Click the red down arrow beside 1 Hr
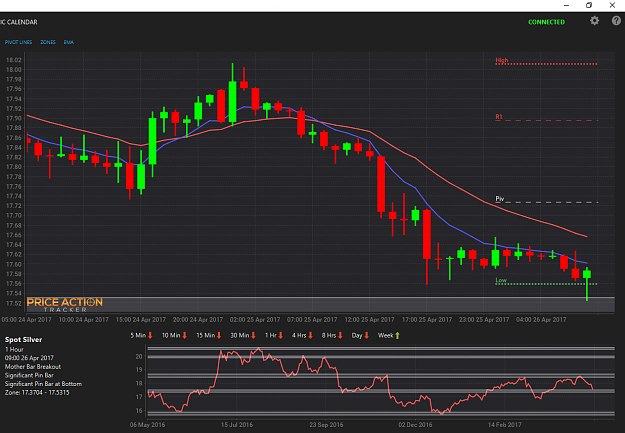 tap(281, 336)
